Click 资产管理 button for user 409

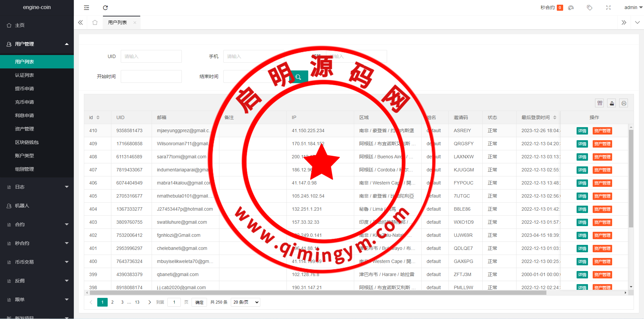pyautogui.click(x=602, y=144)
